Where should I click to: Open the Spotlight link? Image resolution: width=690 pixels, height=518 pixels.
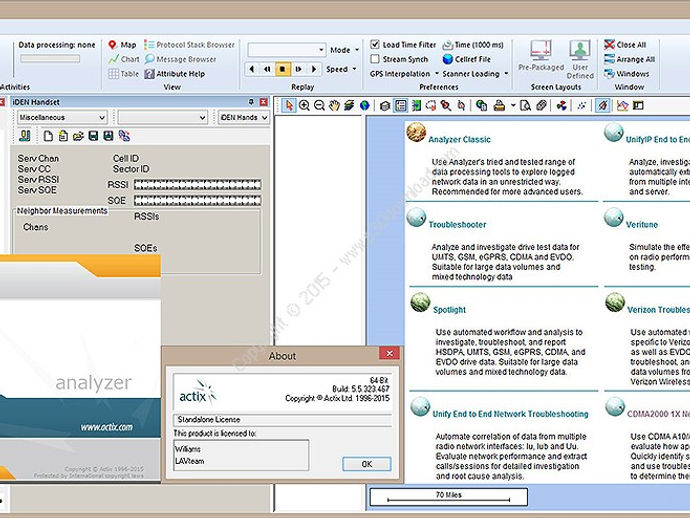click(x=449, y=310)
